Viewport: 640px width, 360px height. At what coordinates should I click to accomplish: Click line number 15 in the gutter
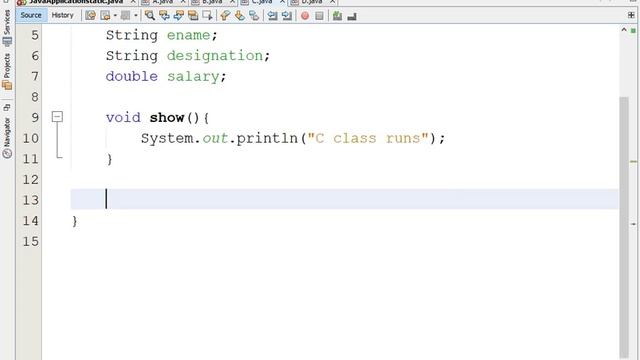pos(31,241)
